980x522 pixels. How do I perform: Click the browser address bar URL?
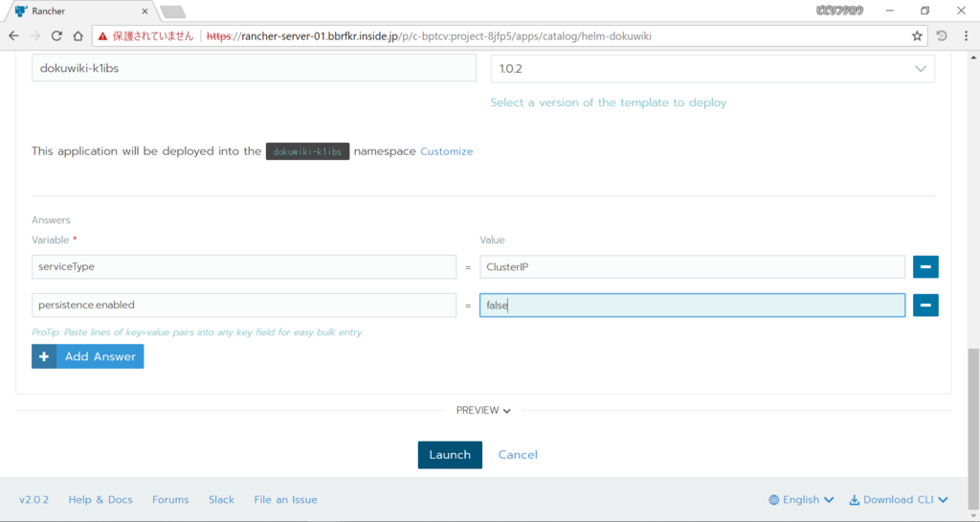[429, 36]
